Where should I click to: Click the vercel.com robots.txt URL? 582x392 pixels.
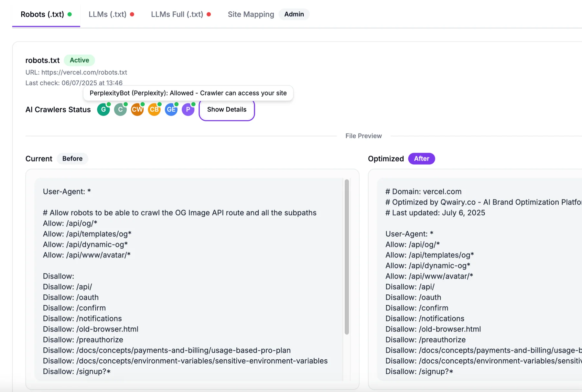84,72
